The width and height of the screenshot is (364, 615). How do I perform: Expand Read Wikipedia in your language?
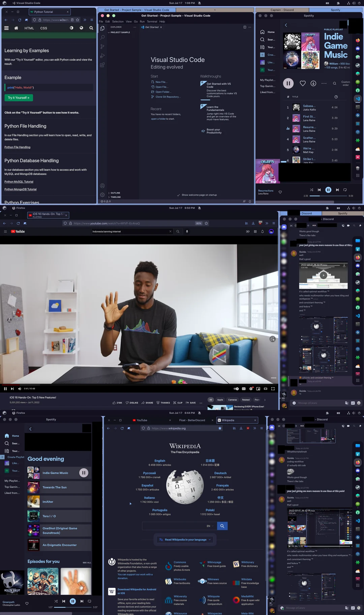[x=185, y=540]
